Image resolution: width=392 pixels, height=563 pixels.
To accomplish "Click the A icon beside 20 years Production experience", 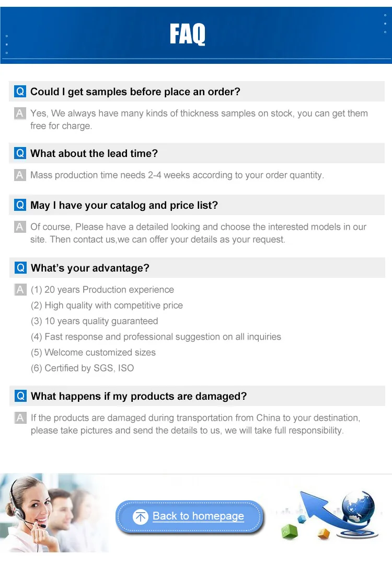I will point(20,290).
